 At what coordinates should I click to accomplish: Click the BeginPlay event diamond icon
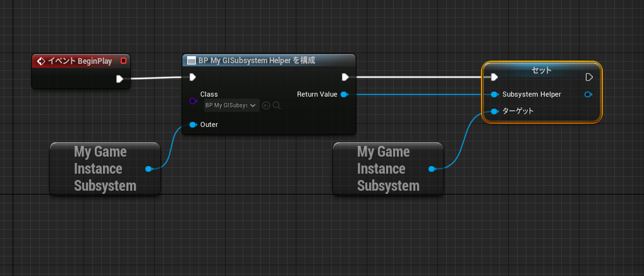41,61
